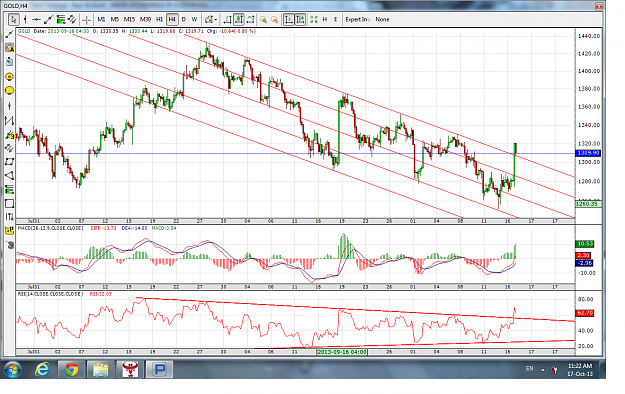The width and height of the screenshot is (625, 394).
Task: Choose the rectangle tool in left sidebar
Action: (x=10, y=203)
